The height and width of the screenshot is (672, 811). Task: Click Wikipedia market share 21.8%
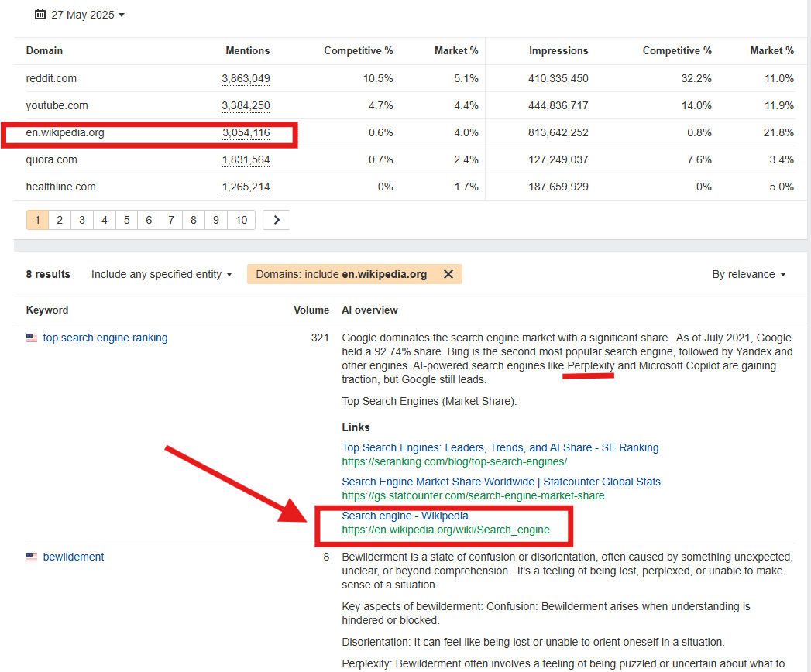778,133
